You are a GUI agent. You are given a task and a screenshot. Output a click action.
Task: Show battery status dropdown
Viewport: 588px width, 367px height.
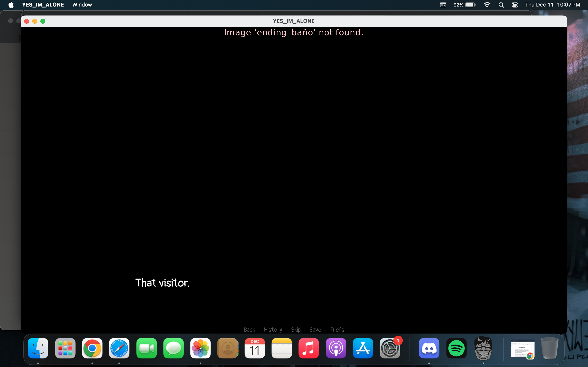click(470, 5)
